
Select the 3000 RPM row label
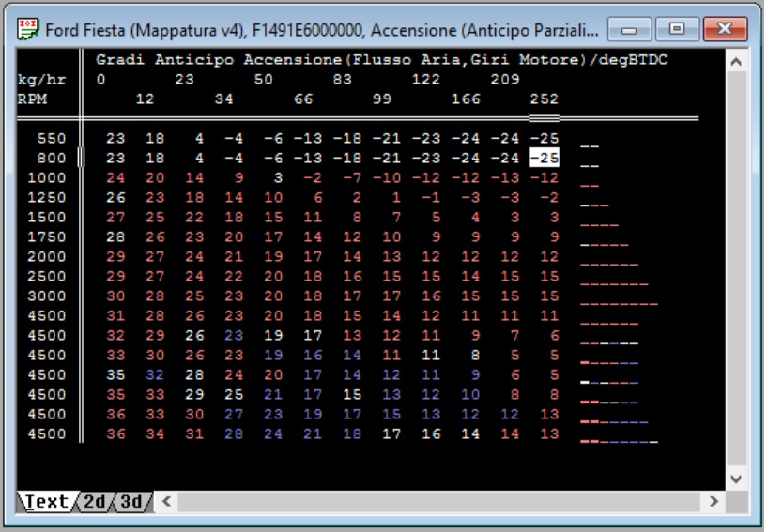(x=46, y=296)
